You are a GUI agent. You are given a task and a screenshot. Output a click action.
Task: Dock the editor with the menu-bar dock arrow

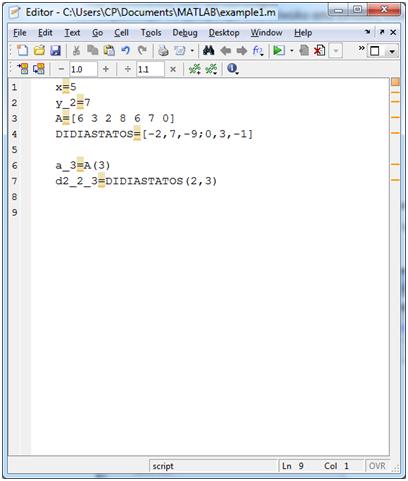coord(367,32)
